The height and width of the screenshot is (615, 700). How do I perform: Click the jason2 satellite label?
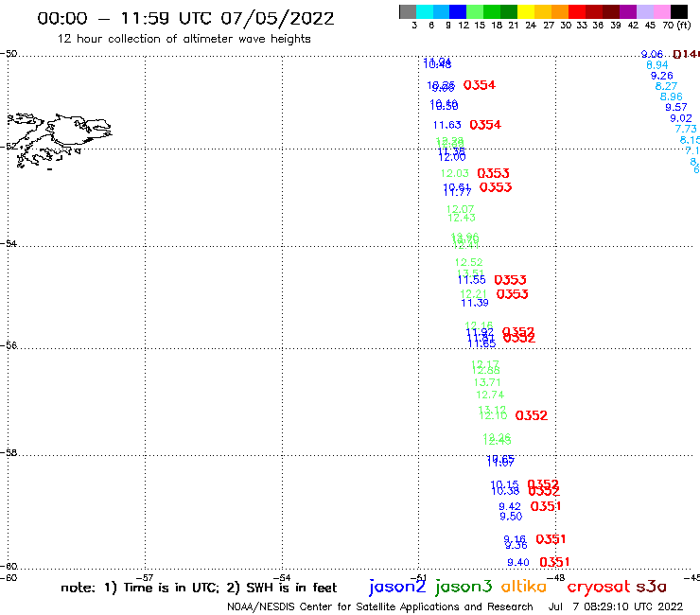(397, 587)
